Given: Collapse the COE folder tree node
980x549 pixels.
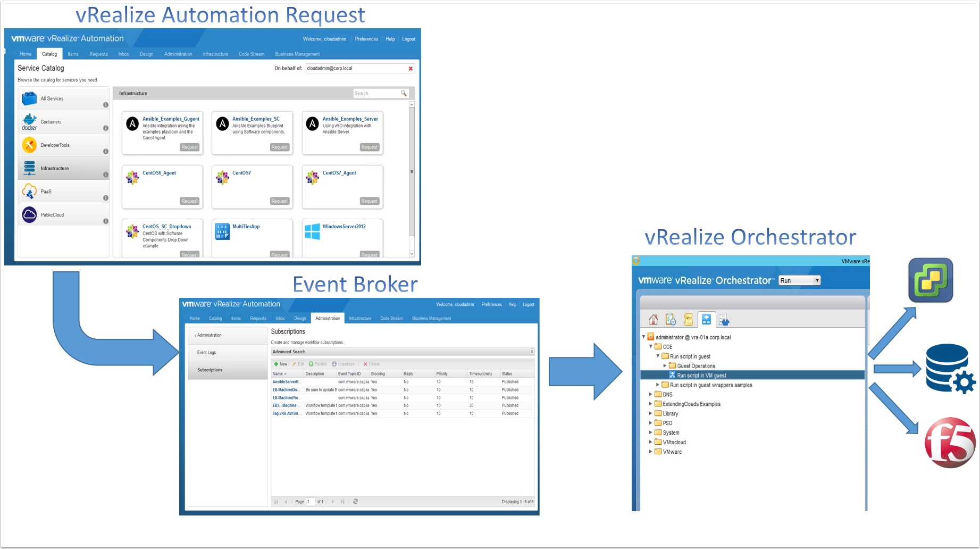Looking at the screenshot, I should tap(650, 346).
